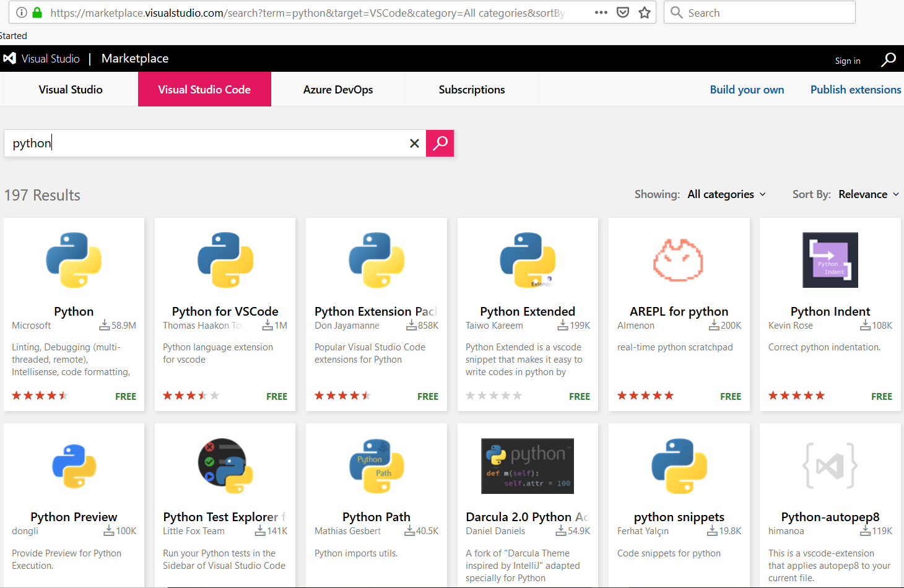Click publisher name Microsoft

pos(32,326)
